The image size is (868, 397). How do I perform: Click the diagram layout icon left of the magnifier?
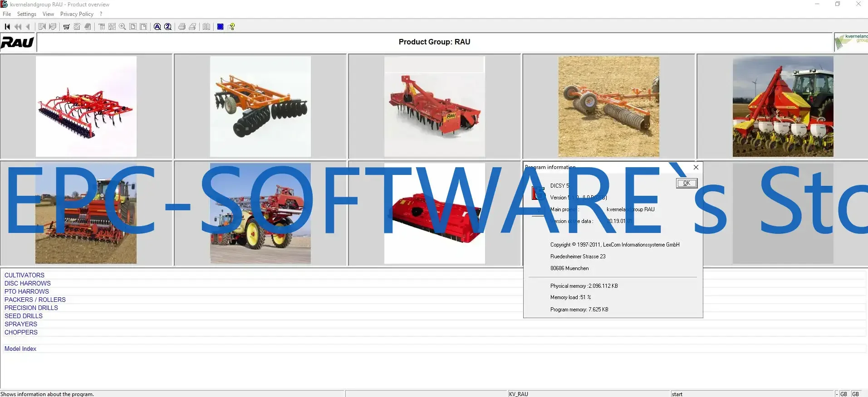click(112, 27)
